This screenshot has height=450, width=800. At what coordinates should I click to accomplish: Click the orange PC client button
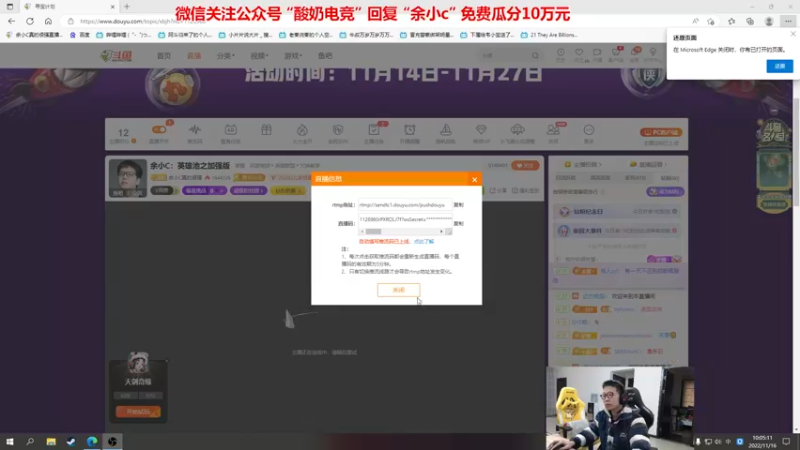(661, 132)
